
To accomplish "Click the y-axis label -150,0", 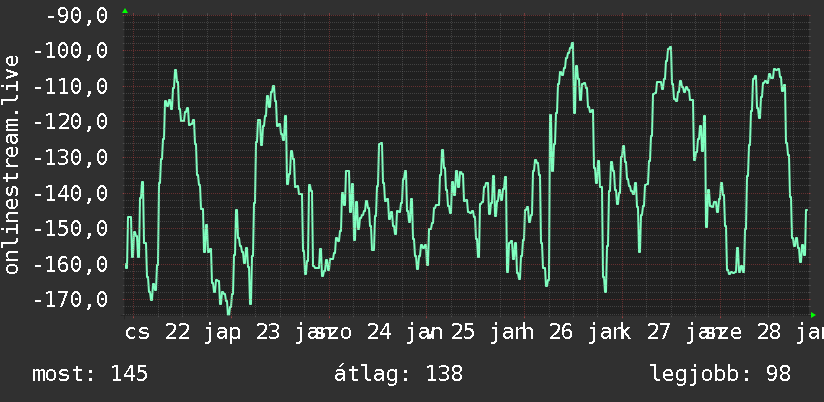I will coord(70,229).
